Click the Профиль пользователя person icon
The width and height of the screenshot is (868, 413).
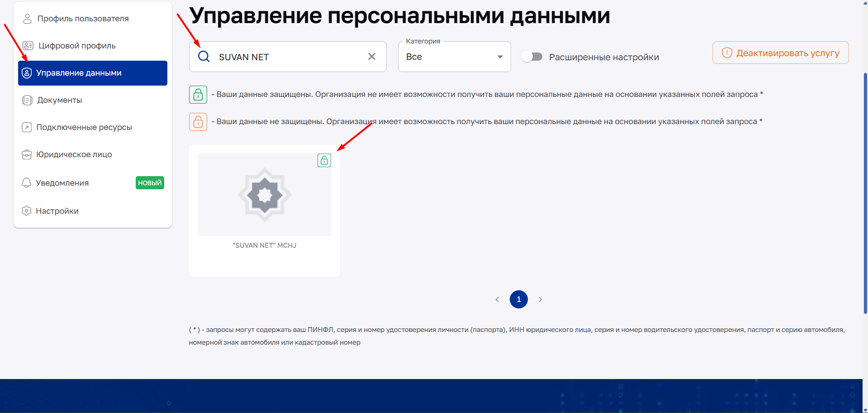click(27, 19)
